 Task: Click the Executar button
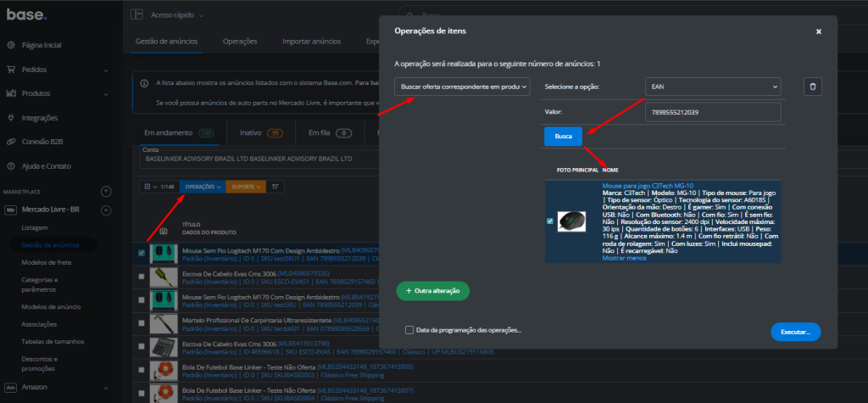point(795,332)
